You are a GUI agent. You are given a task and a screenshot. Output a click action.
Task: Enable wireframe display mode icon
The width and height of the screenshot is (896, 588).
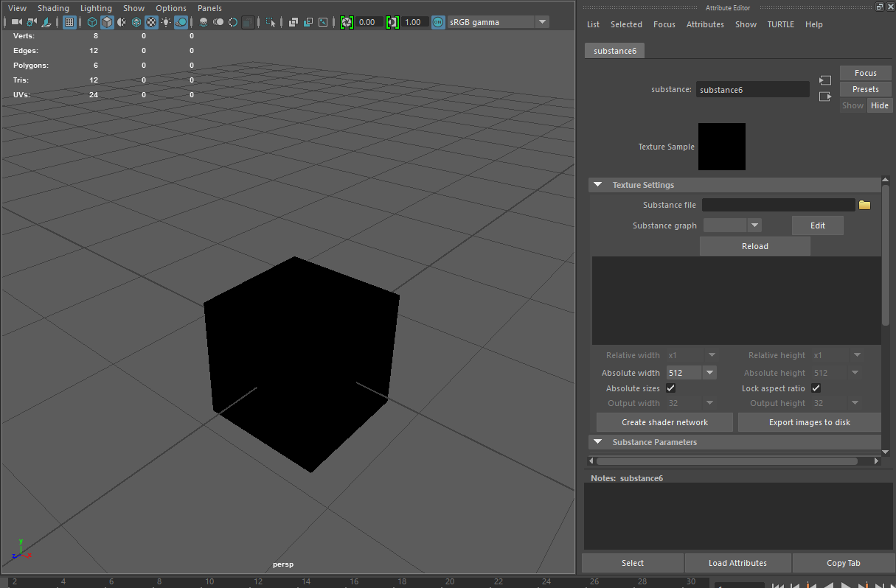91,21
